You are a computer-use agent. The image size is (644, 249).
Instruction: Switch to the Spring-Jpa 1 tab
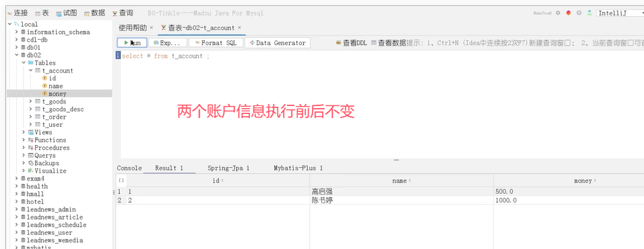229,168
